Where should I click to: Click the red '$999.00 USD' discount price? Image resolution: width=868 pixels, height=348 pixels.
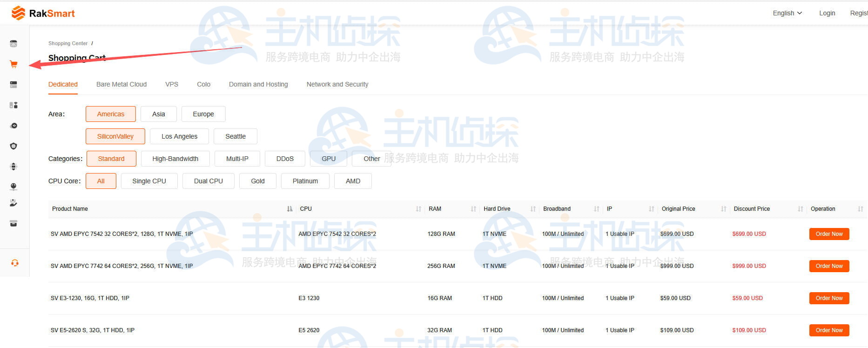tap(749, 266)
